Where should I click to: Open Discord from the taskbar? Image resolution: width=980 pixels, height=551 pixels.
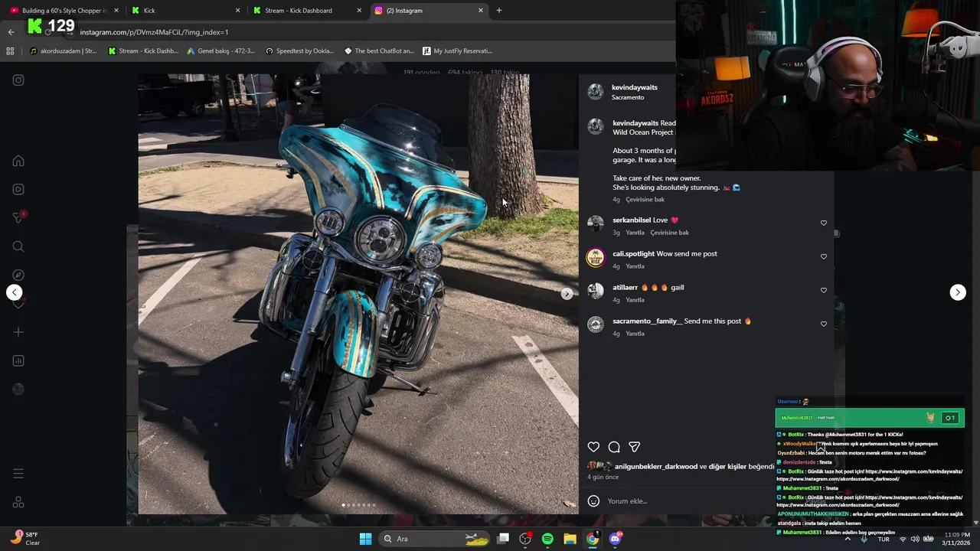(x=616, y=539)
